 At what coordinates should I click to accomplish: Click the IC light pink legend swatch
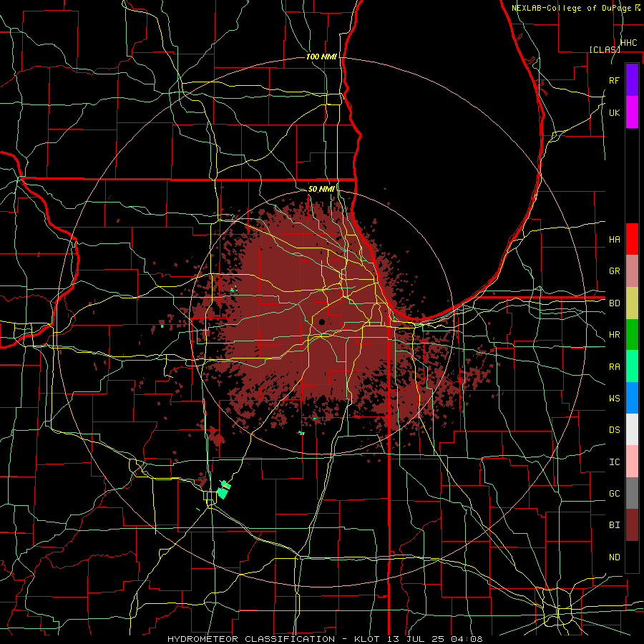(632, 462)
